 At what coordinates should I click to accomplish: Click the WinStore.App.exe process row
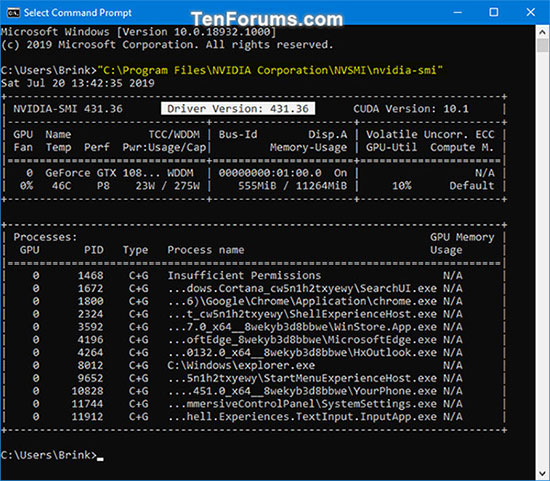pyautogui.click(x=248, y=327)
